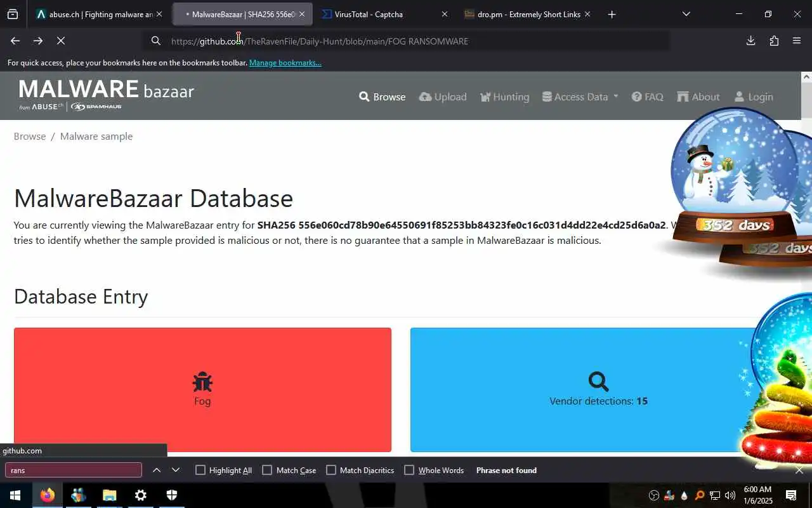Viewport: 812px width, 508px height.
Task: Enable the Match Diacritics checkbox
Action: click(331, 470)
